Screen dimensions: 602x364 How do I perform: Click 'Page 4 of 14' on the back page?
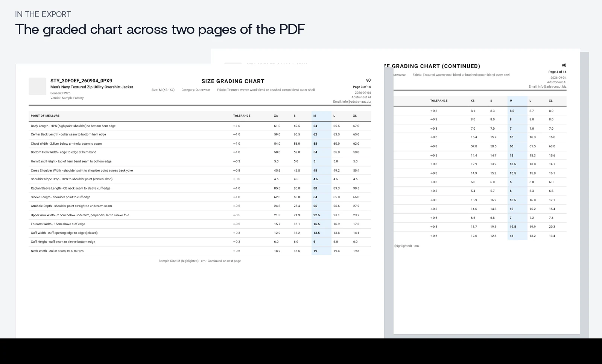[557, 72]
